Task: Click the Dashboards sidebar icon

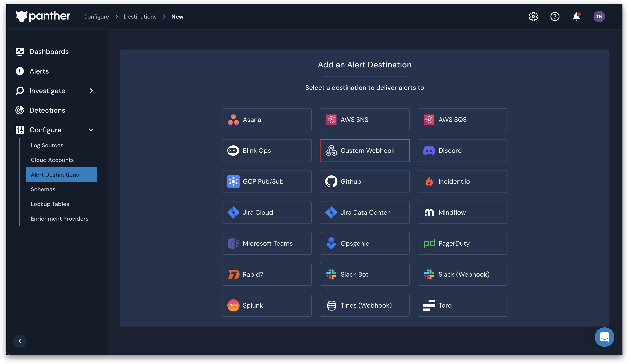Action: pyautogui.click(x=20, y=52)
